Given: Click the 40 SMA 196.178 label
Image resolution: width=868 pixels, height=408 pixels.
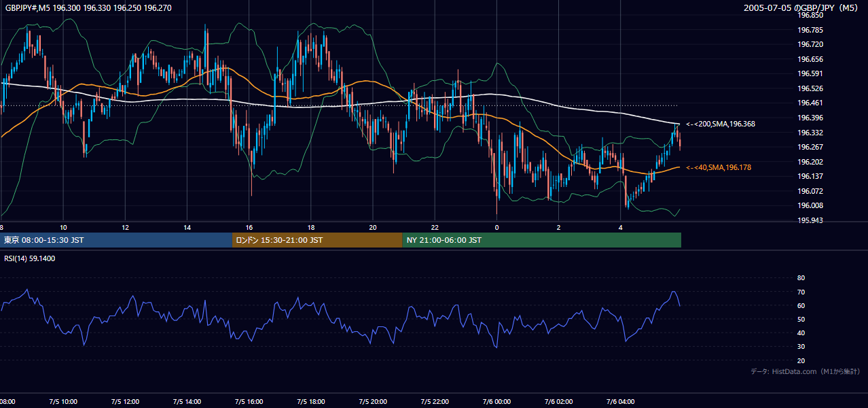Looking at the screenshot, I should coord(719,167).
